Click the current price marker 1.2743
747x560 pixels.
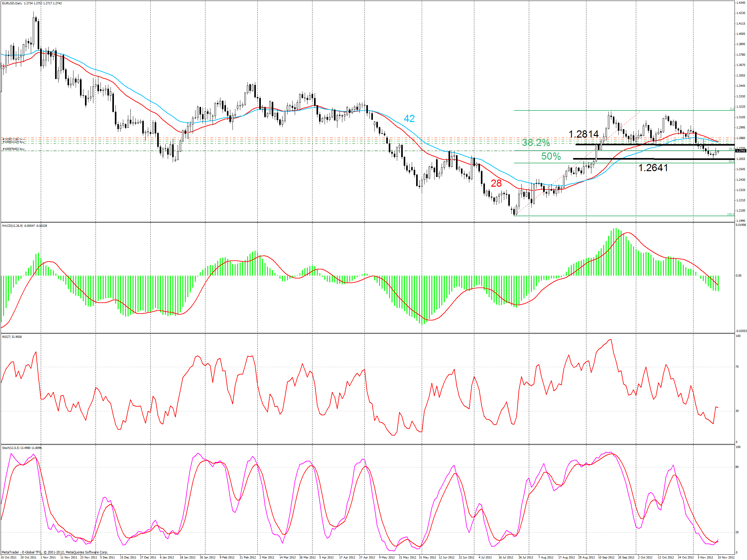tap(740, 151)
